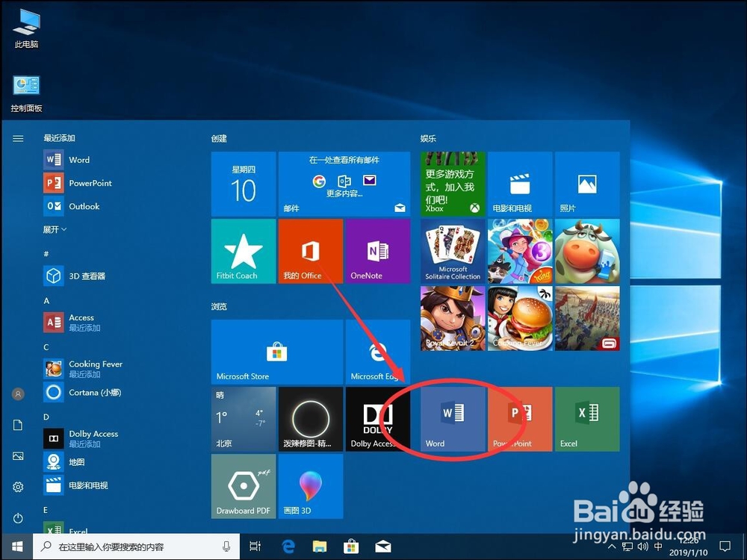The height and width of the screenshot is (560, 747).
Task: Open the 泼辣修图 photo editor tile
Action: click(x=311, y=419)
